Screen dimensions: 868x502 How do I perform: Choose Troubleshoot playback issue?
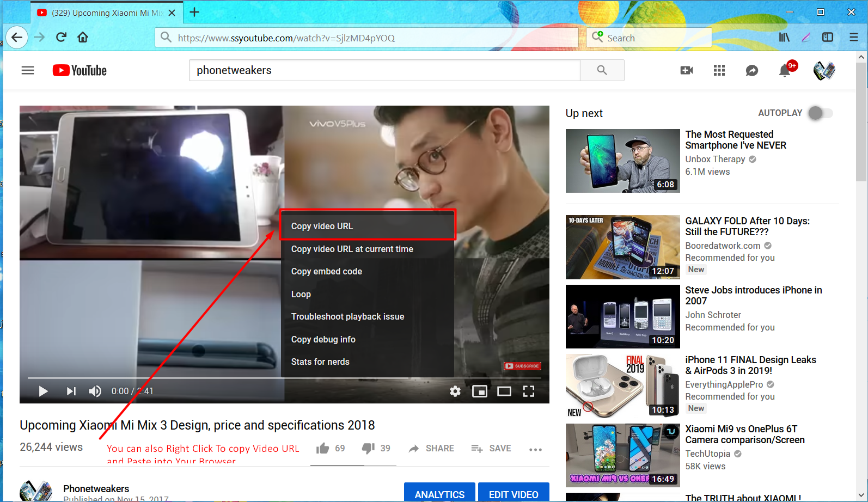point(368,316)
